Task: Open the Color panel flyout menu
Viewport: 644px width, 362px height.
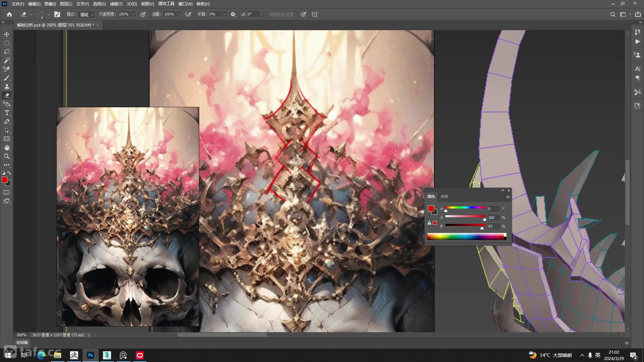Action: (508, 197)
